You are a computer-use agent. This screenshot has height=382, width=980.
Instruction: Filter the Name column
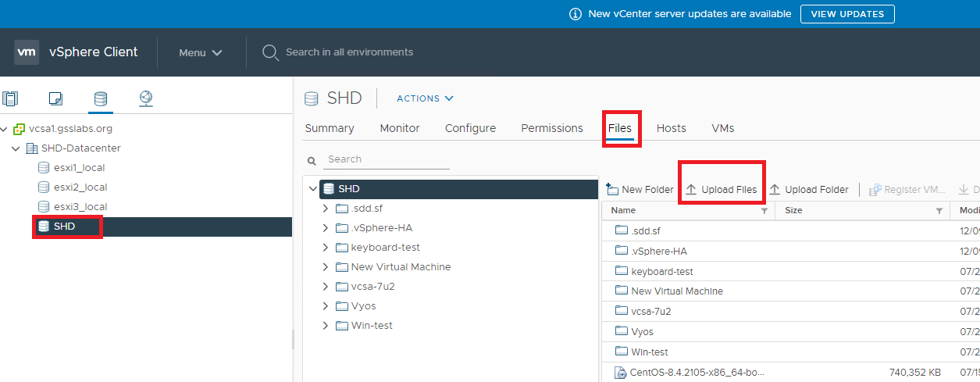point(764,211)
